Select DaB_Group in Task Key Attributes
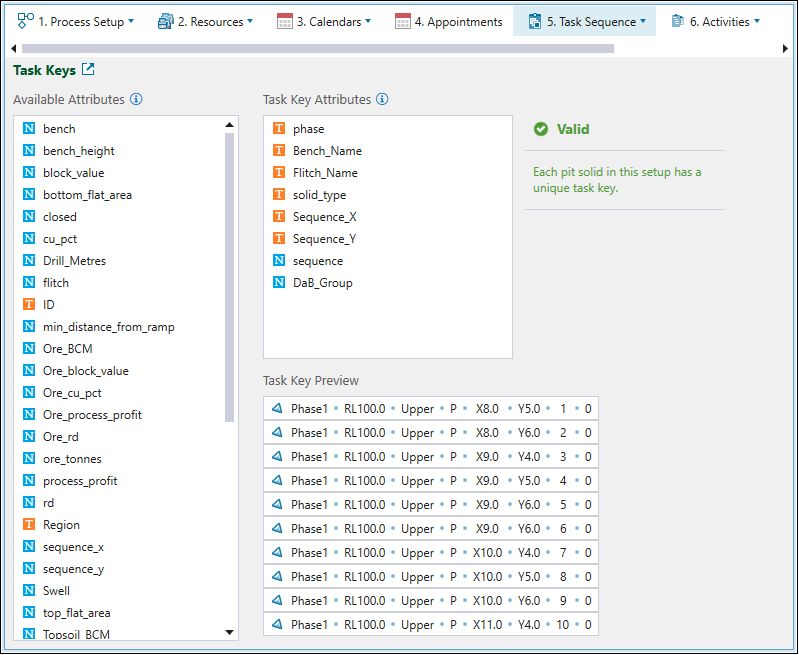Viewport: 799px width, 655px height. click(x=322, y=283)
